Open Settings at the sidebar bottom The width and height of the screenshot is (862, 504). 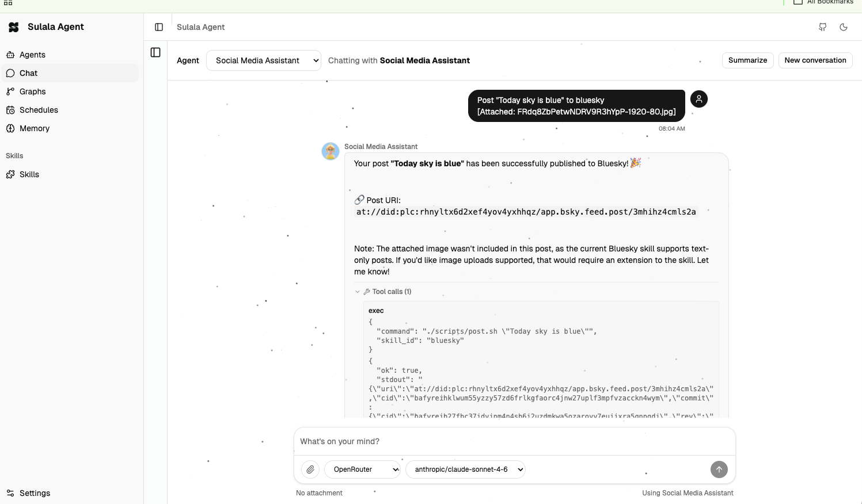click(69, 493)
